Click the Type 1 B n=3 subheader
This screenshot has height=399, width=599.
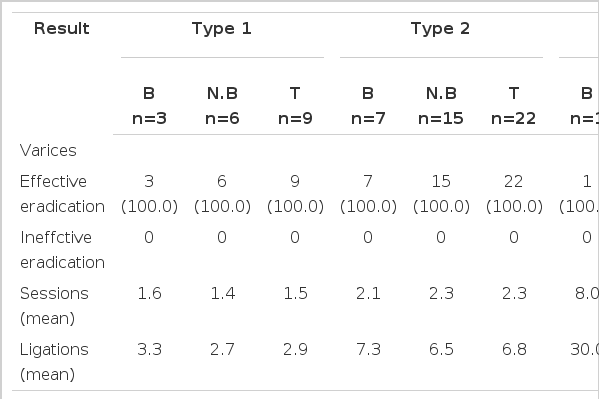point(149,106)
